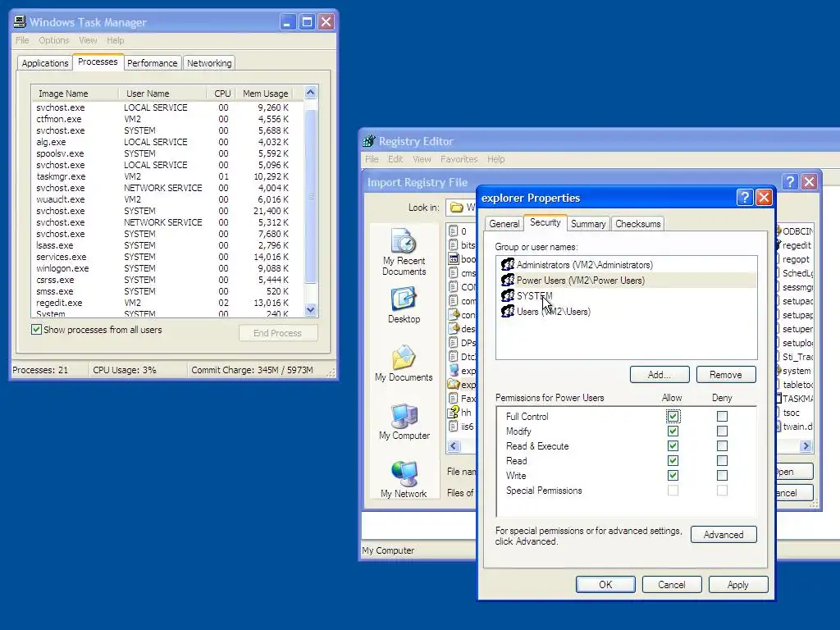Select regedit.exe process row
This screenshot has width=840, height=630.
pos(167,303)
